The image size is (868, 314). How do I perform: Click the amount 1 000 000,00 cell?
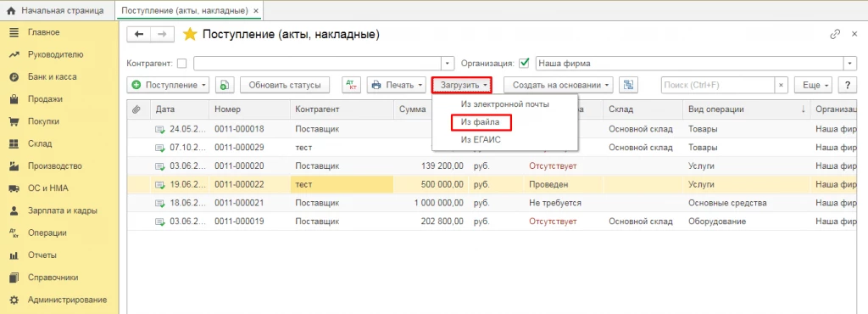[x=431, y=203]
